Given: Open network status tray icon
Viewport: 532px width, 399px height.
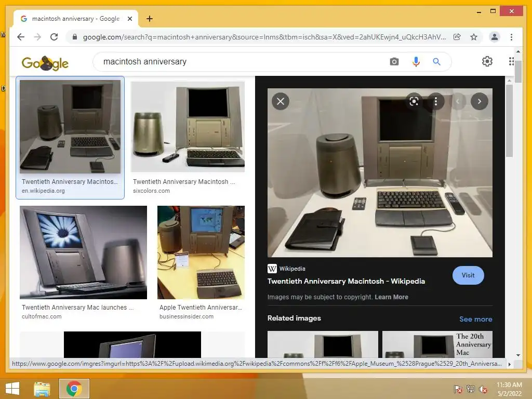Looking at the screenshot, I should point(471,389).
